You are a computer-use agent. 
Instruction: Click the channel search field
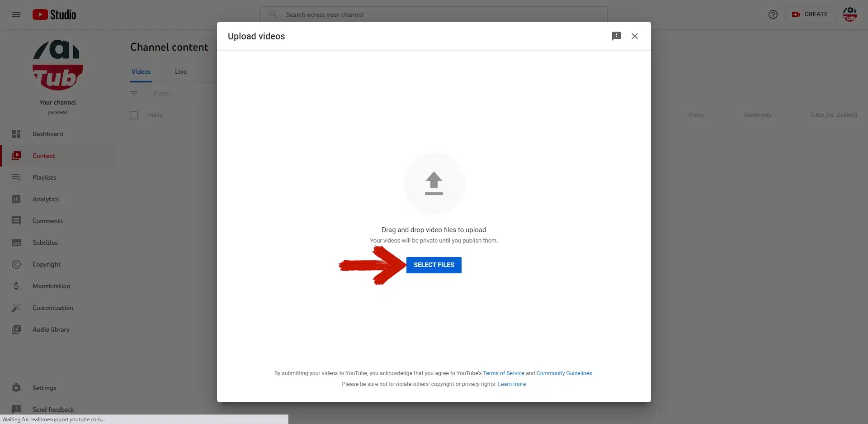(434, 14)
